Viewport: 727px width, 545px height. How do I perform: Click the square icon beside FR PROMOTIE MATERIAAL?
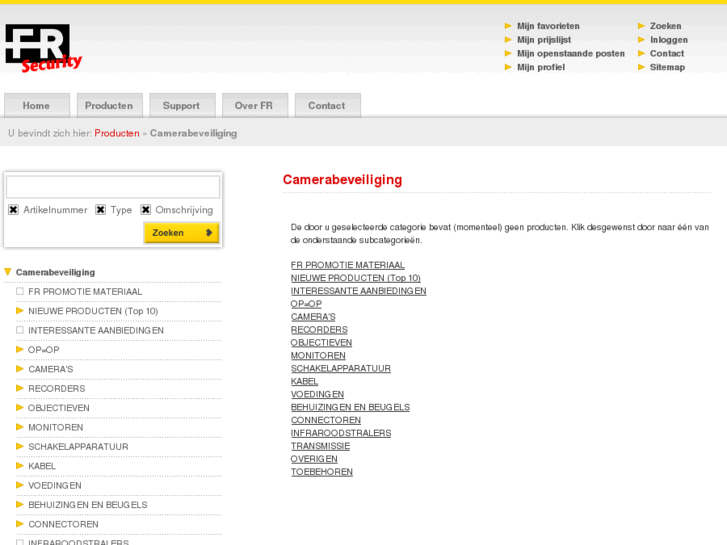[x=19, y=291]
